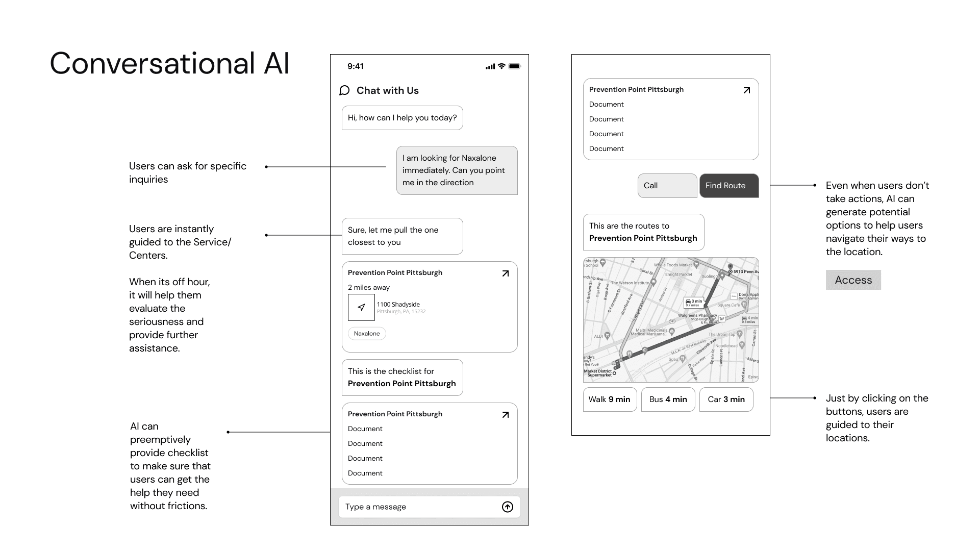The image size is (980, 551).
Task: Open the Prevention Point location card arrow
Action: click(x=505, y=273)
